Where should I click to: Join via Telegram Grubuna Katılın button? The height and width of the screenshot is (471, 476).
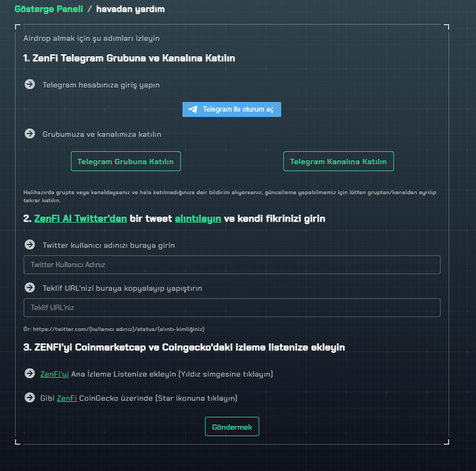[126, 161]
